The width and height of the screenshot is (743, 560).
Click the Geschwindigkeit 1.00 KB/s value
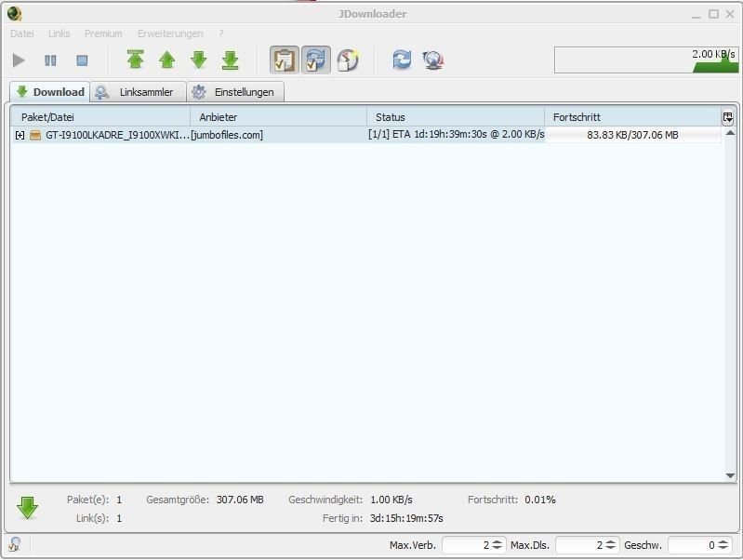tap(391, 500)
